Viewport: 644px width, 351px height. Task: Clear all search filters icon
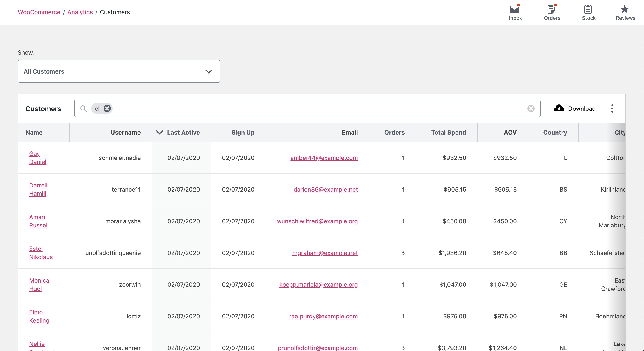[531, 108]
